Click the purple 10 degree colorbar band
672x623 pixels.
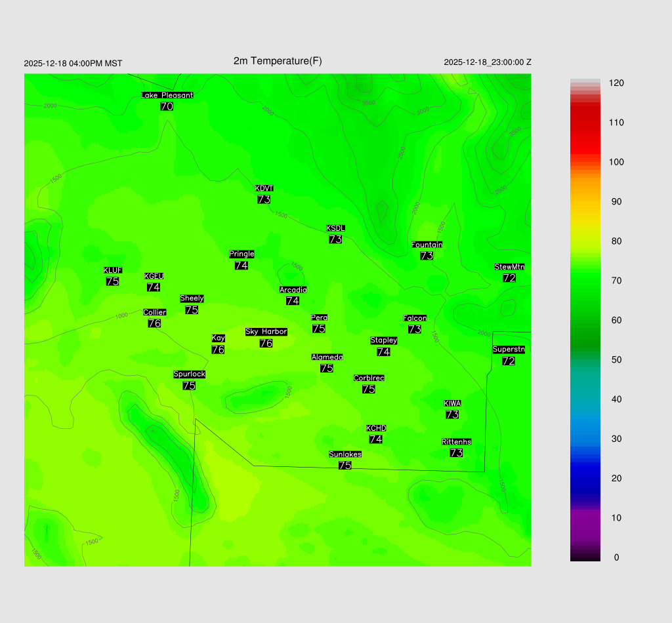(585, 517)
